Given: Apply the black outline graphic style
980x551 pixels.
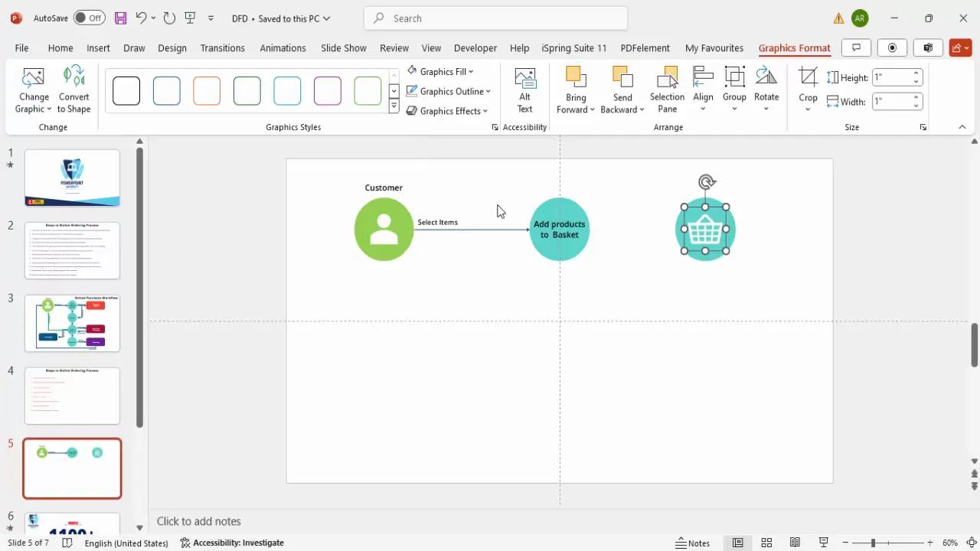Looking at the screenshot, I should pyautogui.click(x=126, y=91).
